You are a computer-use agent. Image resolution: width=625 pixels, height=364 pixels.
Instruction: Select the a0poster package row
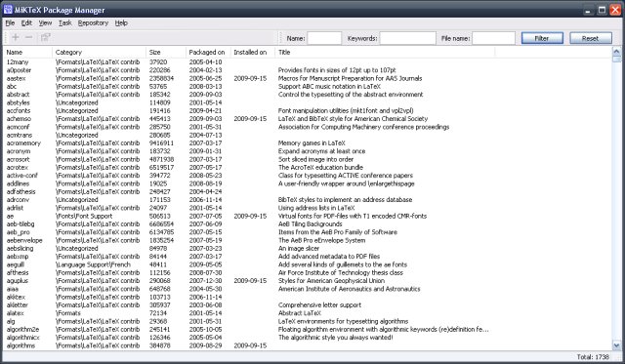308,70
